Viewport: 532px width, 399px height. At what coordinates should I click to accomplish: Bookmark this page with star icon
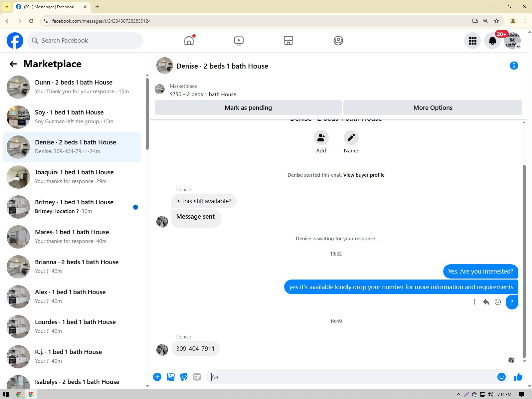(496, 21)
